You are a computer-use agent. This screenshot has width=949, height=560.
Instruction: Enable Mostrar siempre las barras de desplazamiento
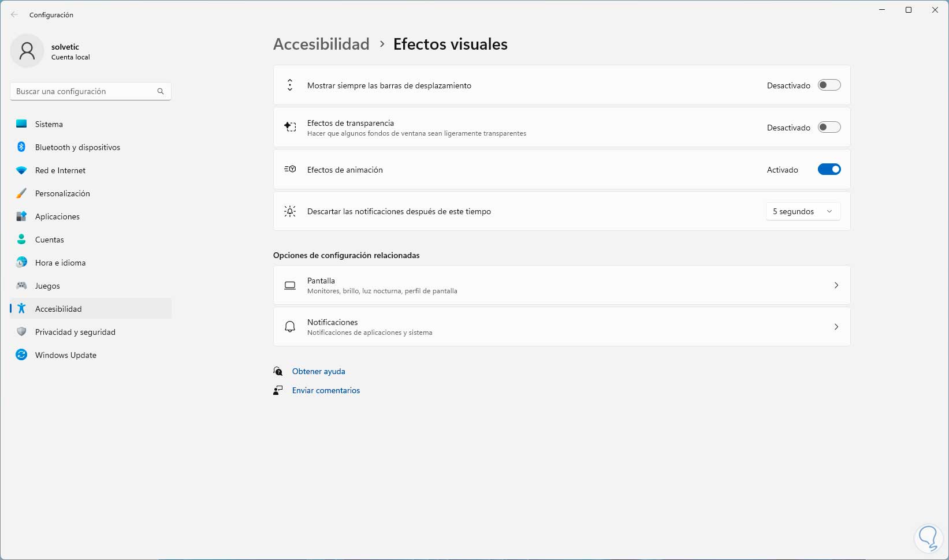pos(829,85)
